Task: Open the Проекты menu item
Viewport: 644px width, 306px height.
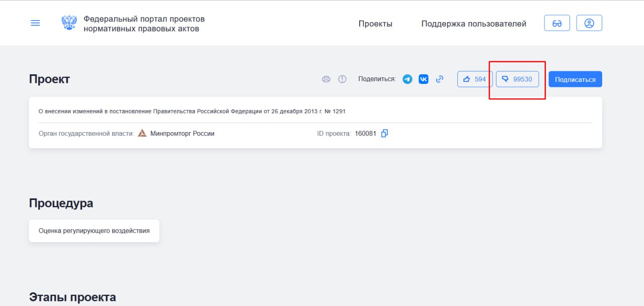Action: pyautogui.click(x=375, y=24)
